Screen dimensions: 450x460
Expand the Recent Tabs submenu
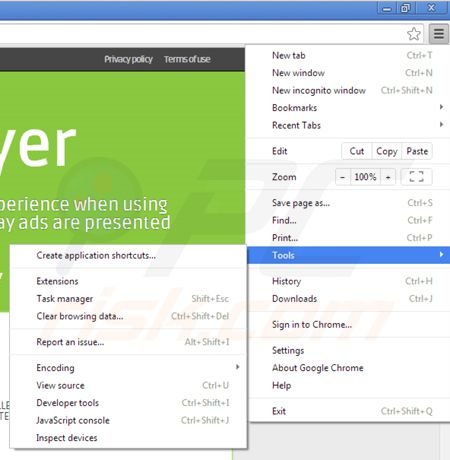pyautogui.click(x=348, y=125)
